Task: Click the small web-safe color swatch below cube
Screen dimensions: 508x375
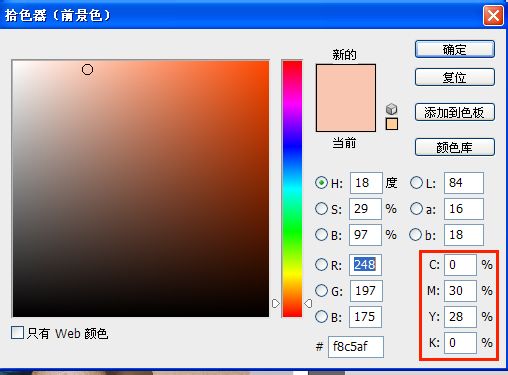Action: click(392, 124)
